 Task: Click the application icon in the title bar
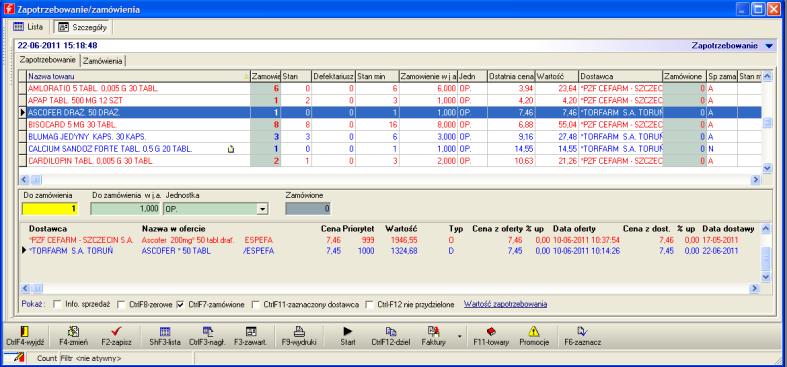[x=8, y=9]
